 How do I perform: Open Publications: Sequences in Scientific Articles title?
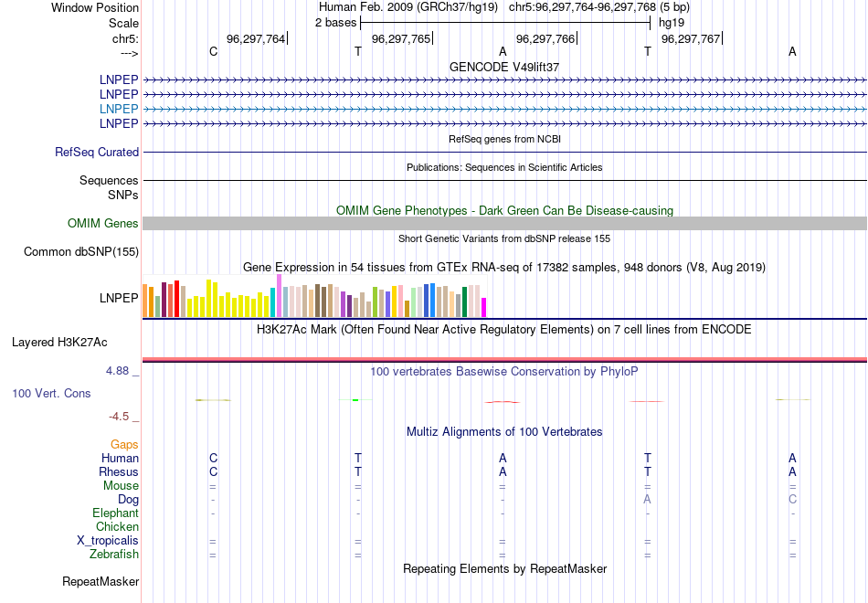pyautogui.click(x=504, y=167)
